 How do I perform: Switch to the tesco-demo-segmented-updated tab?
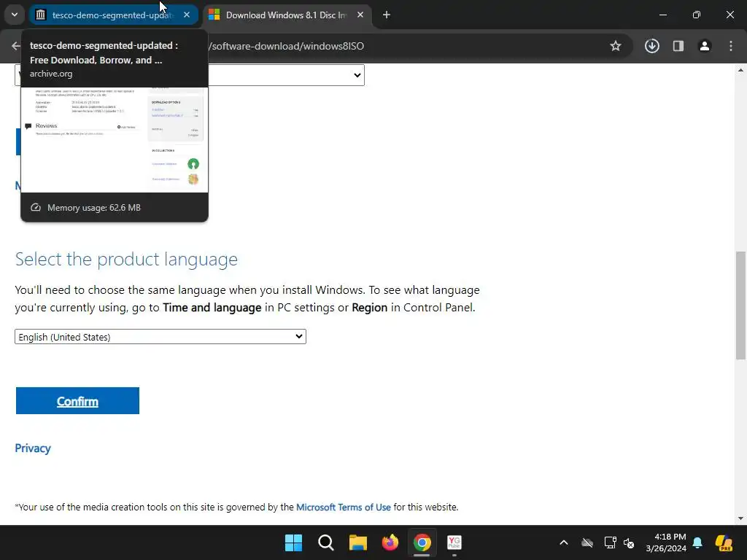[x=113, y=15]
